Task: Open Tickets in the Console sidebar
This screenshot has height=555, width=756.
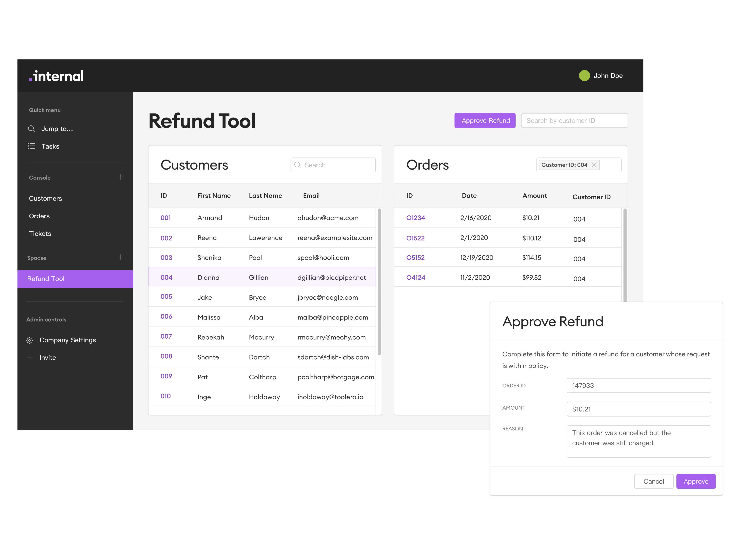Action: pos(40,233)
